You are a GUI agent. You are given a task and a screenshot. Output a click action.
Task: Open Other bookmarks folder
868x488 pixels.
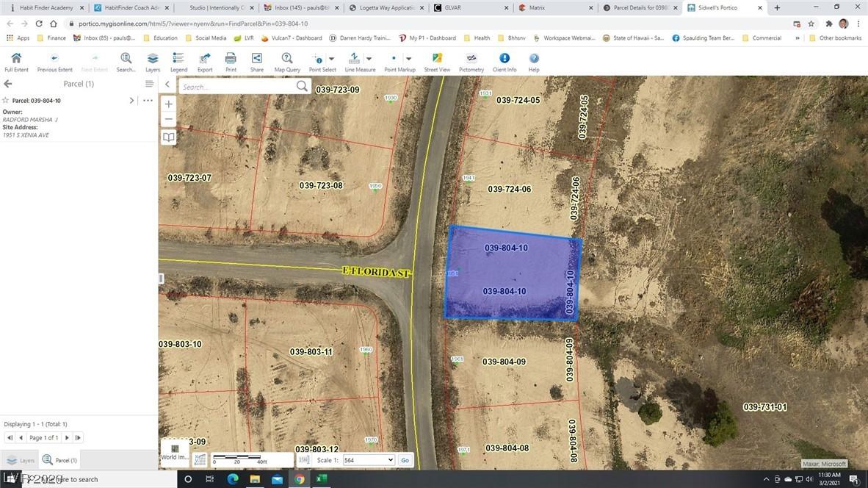coord(835,38)
